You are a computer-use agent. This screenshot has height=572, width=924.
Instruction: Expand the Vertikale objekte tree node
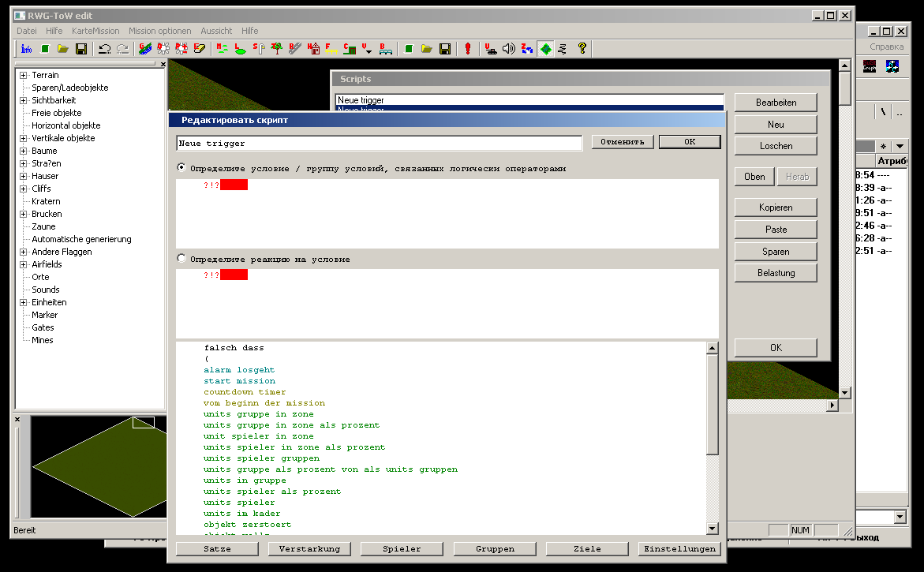click(x=24, y=138)
